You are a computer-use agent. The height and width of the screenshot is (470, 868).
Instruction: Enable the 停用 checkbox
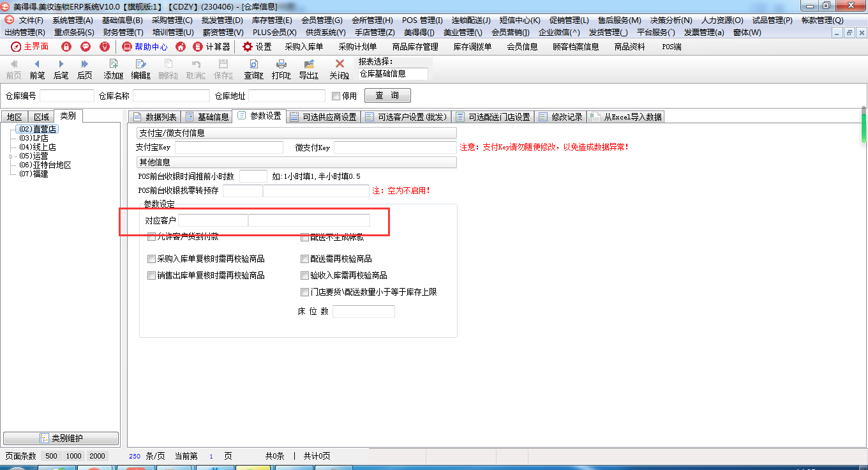[336, 96]
